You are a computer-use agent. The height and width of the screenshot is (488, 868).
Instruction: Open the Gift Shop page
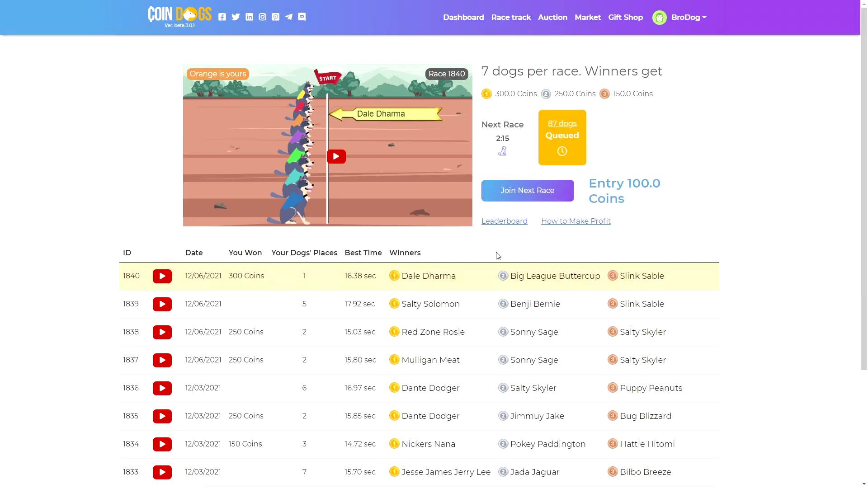tap(625, 18)
